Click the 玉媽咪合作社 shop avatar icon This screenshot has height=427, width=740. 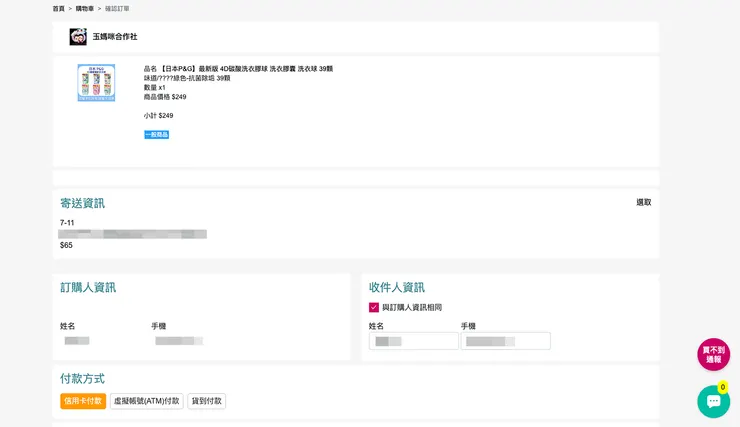point(78,37)
